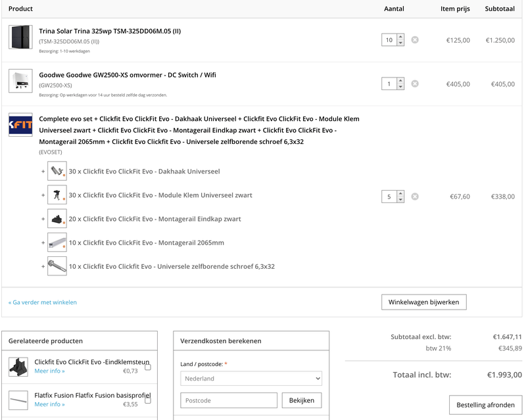Click the Winkelwagen bijwerken button
This screenshot has height=420, width=526.
tap(424, 302)
